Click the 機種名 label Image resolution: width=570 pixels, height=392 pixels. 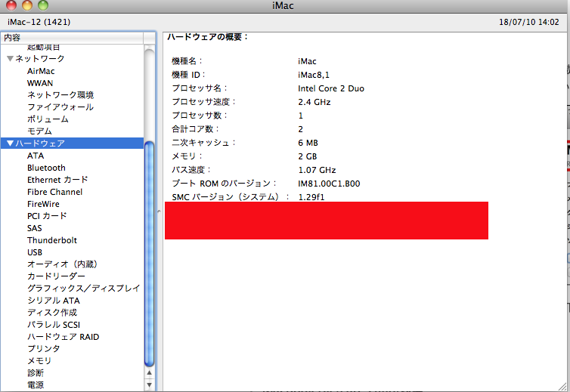[187, 61]
